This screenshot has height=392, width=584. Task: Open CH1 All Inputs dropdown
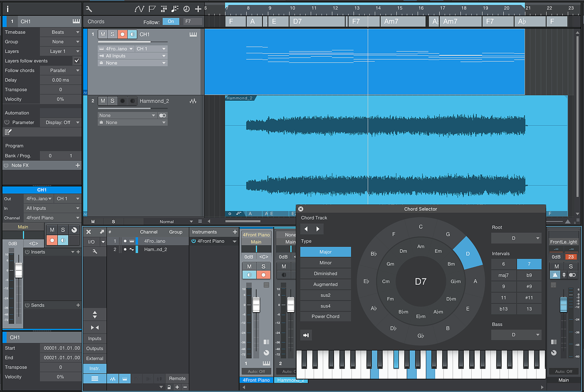point(132,56)
